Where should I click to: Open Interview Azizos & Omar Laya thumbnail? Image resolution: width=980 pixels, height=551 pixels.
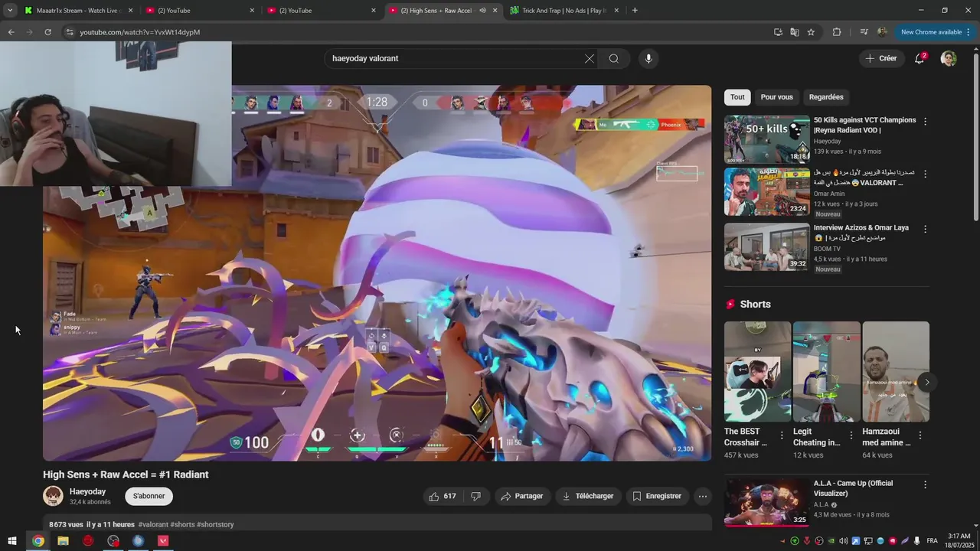[766, 246]
